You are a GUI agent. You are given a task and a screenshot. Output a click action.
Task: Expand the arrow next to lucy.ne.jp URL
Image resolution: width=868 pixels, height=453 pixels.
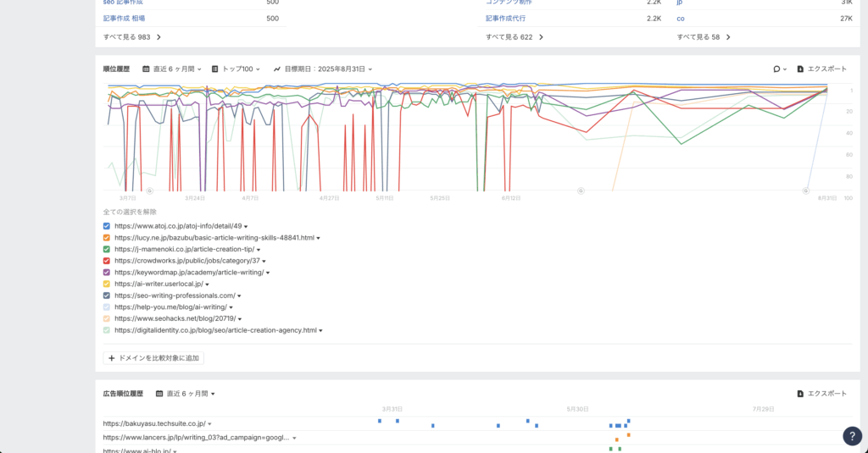click(319, 239)
